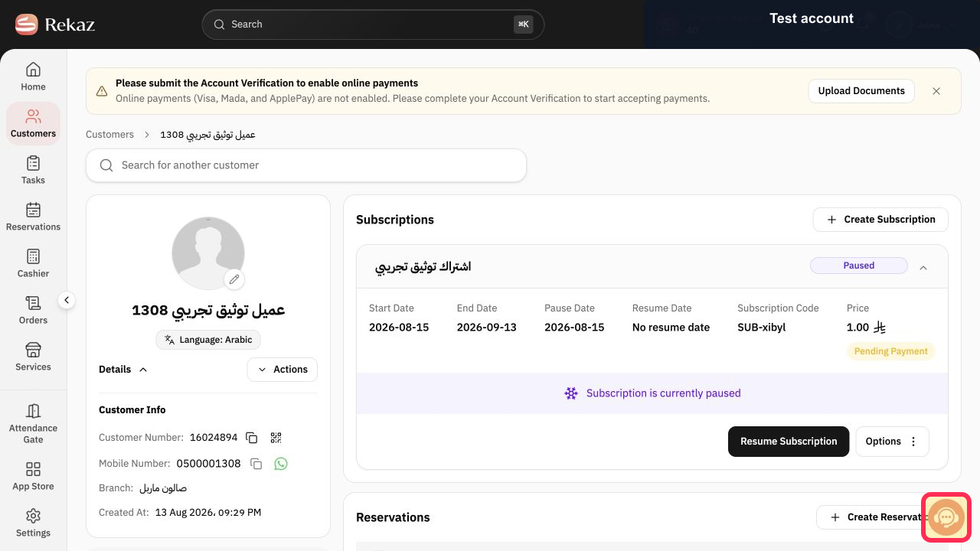Click Upload Documents button

[x=861, y=91]
